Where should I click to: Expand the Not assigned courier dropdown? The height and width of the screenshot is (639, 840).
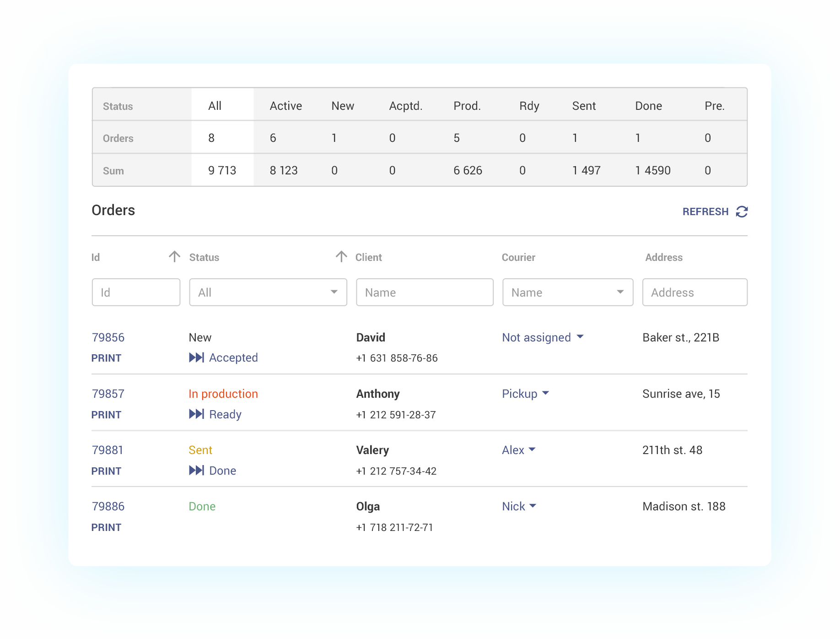tap(580, 337)
